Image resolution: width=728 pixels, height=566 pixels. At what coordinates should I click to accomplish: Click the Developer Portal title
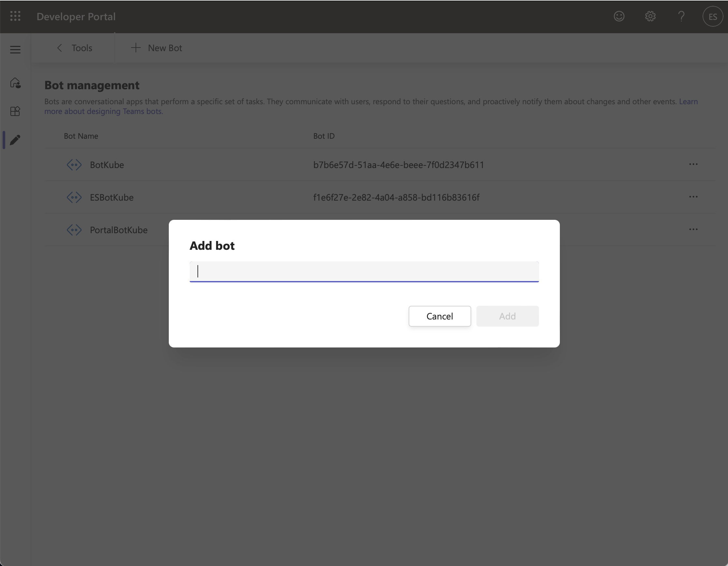[76, 16]
